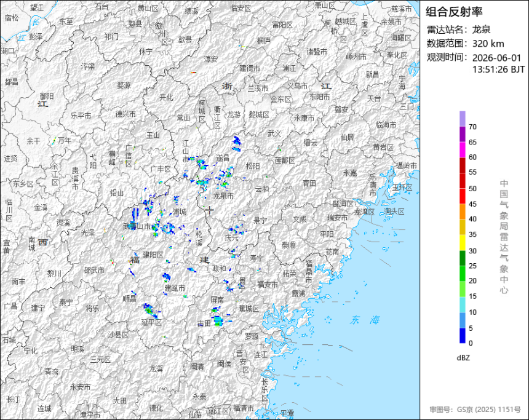Select the dark blue 0–5 dBZ legend swatch
This screenshot has width=529, height=420.
[462, 336]
